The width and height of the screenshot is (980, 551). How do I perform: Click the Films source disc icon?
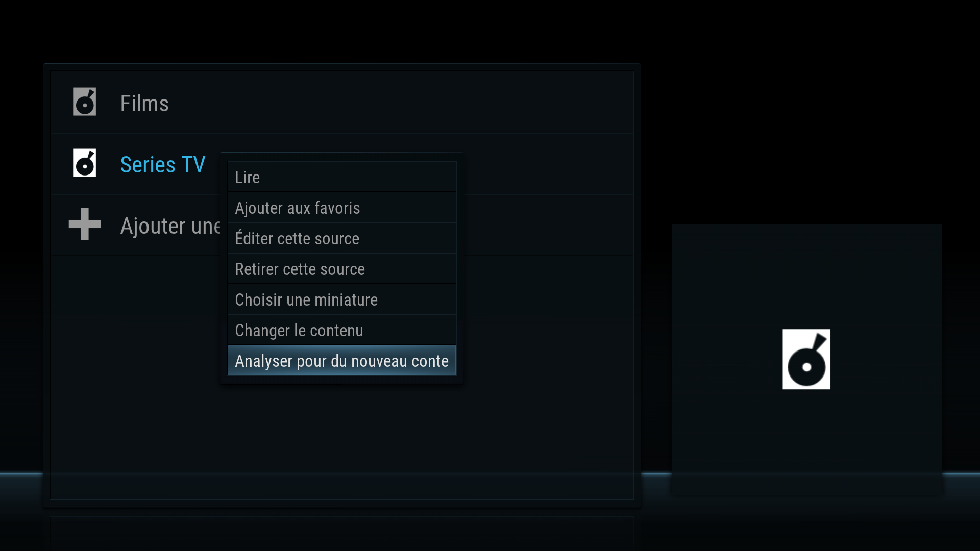pyautogui.click(x=85, y=102)
